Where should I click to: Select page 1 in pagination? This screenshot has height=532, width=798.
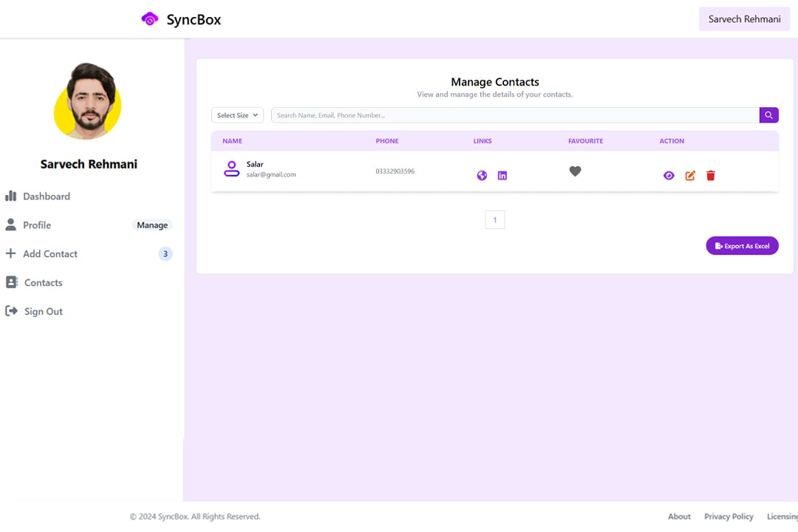click(494, 219)
